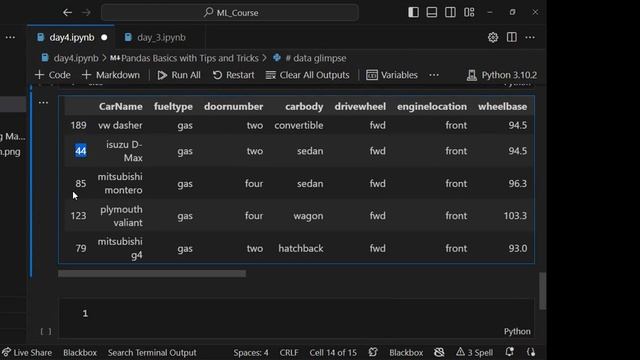This screenshot has height=360, width=640.
Task: Open Search Terminal Output status item
Action: (x=152, y=352)
